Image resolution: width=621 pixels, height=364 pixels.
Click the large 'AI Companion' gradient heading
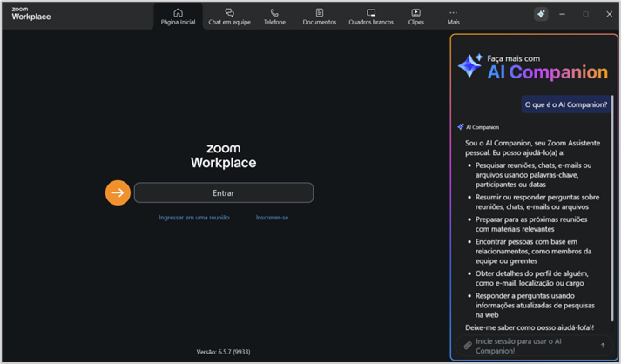click(547, 72)
